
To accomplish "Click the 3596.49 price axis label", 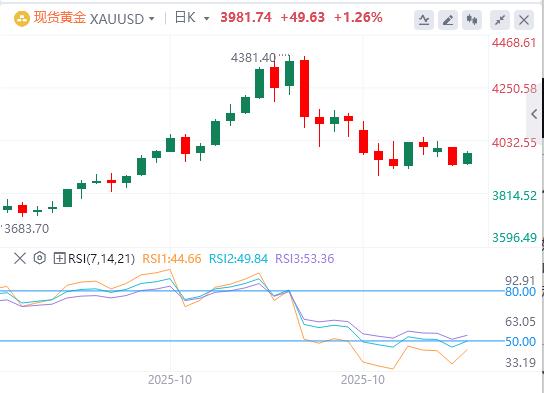I will (x=514, y=238).
